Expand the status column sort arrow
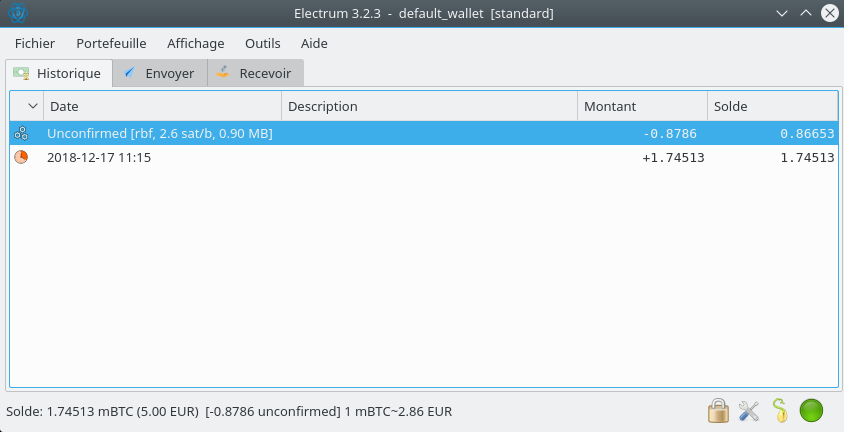Image resolution: width=844 pixels, height=432 pixels. click(32, 106)
